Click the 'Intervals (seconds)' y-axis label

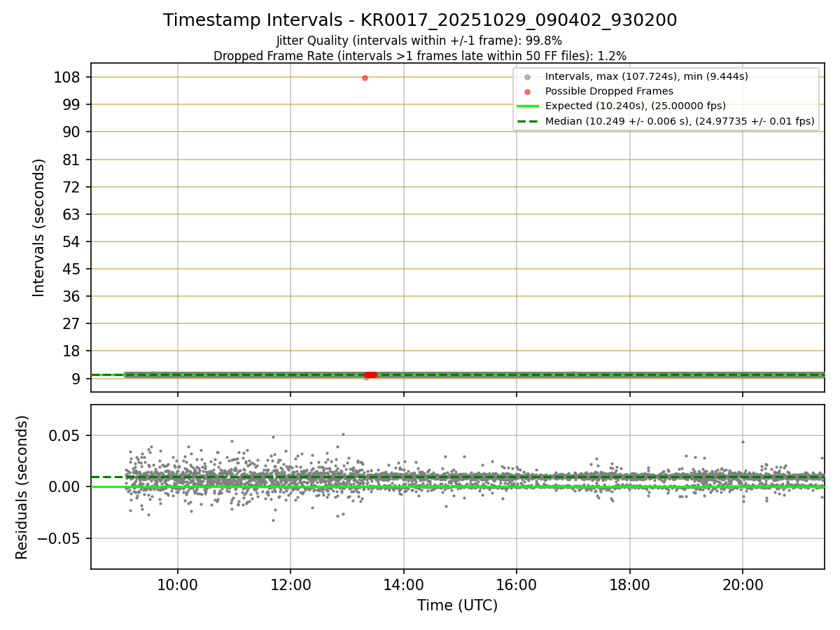(39, 227)
